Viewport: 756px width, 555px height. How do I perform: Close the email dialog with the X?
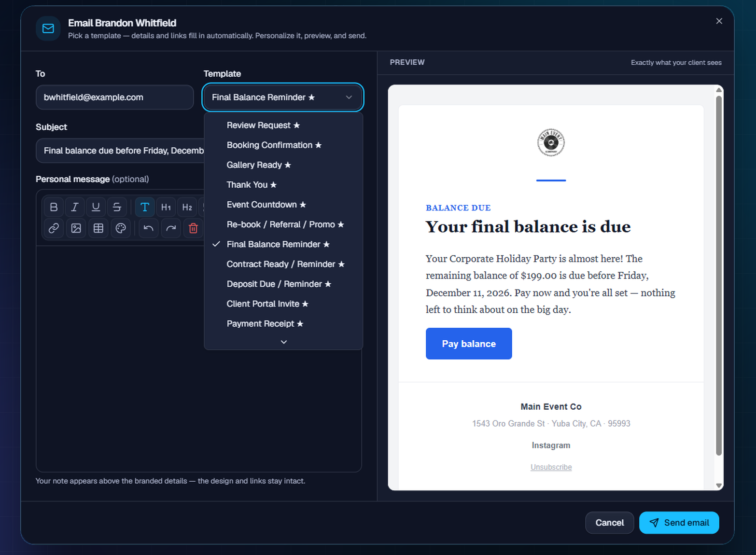719,21
